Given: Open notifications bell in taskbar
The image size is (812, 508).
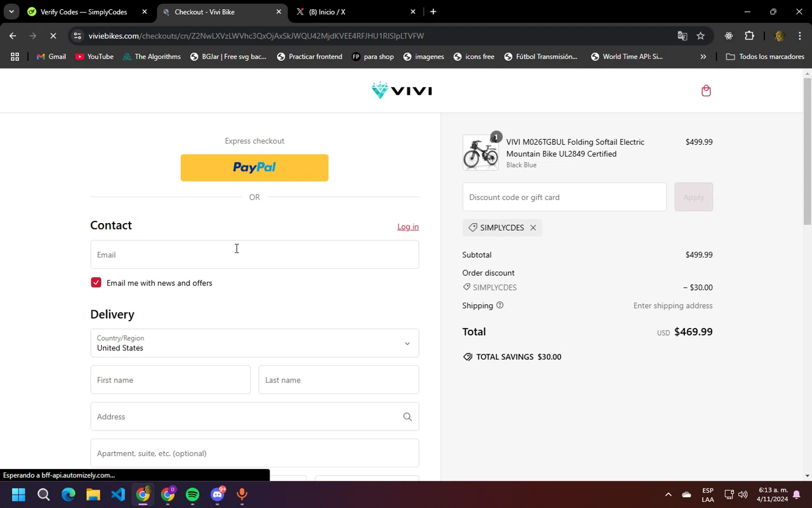Looking at the screenshot, I should tap(796, 494).
